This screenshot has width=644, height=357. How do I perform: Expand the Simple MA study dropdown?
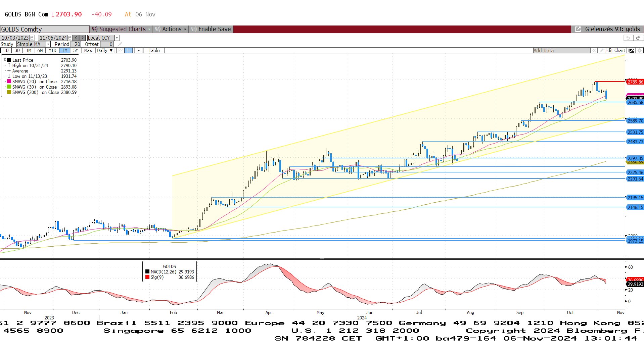tap(48, 44)
